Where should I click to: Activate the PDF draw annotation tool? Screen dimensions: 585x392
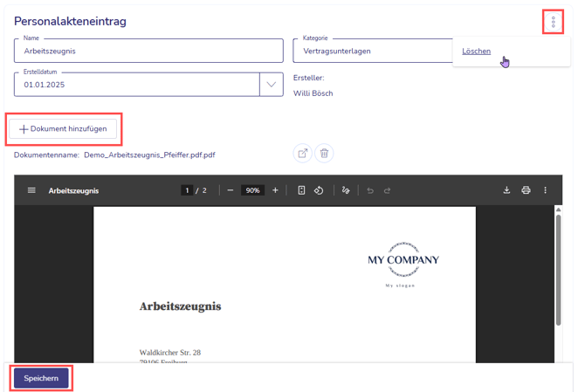tap(346, 190)
